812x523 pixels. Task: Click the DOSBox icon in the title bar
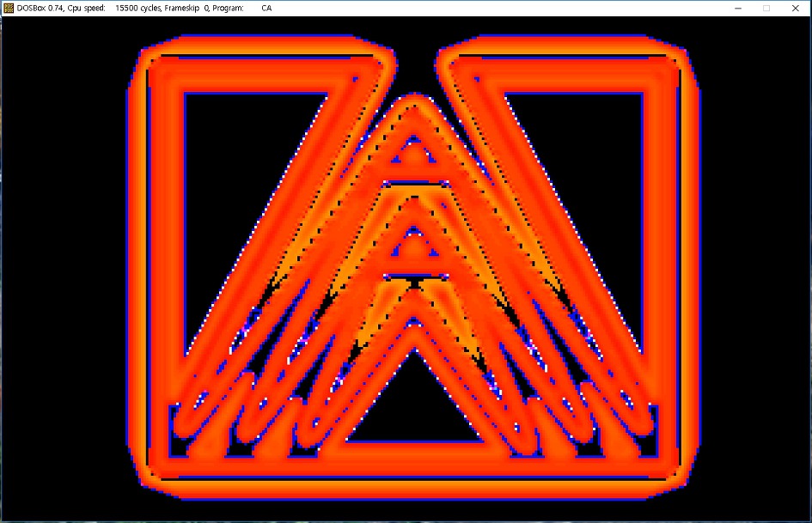coord(9,8)
